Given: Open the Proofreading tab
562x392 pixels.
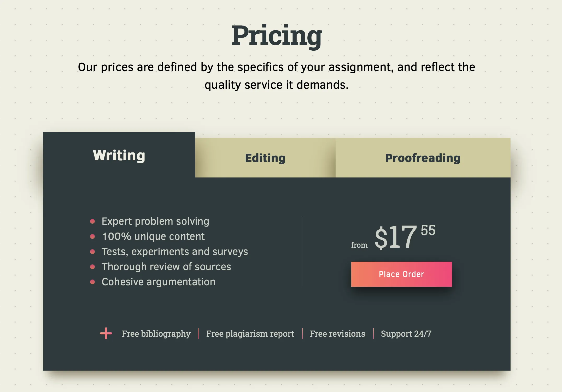Looking at the screenshot, I should (423, 158).
